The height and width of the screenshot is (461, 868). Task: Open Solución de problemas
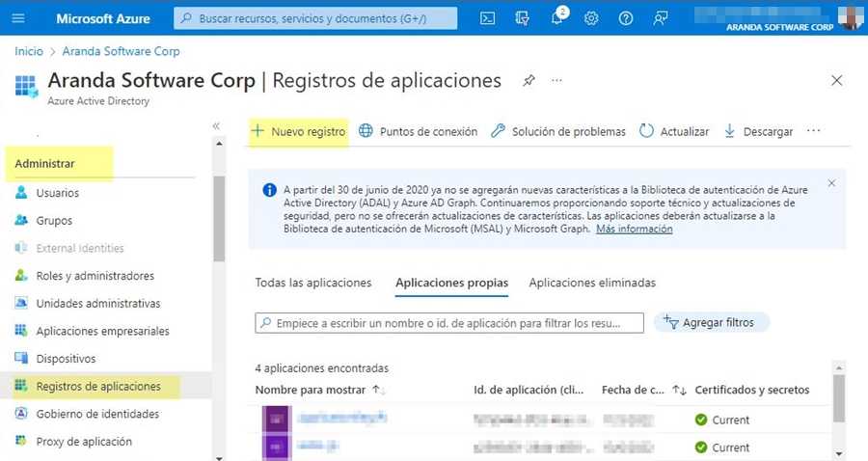[558, 132]
